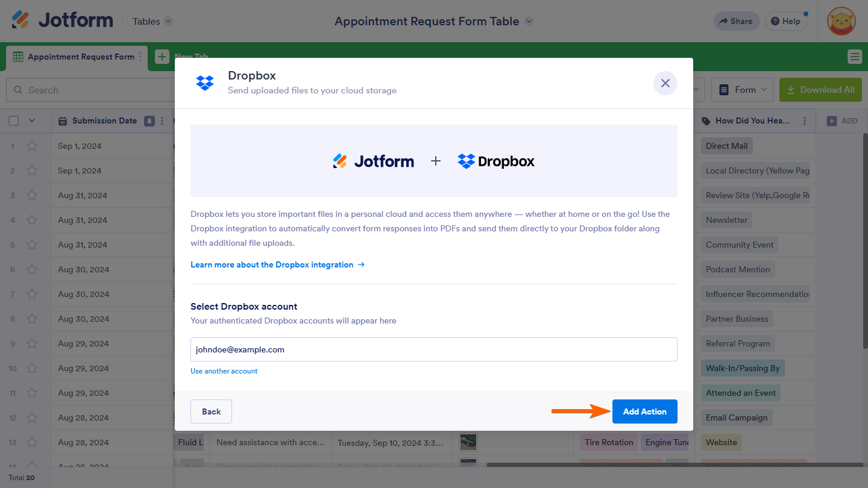Click the Podcast Mention tag

738,269
